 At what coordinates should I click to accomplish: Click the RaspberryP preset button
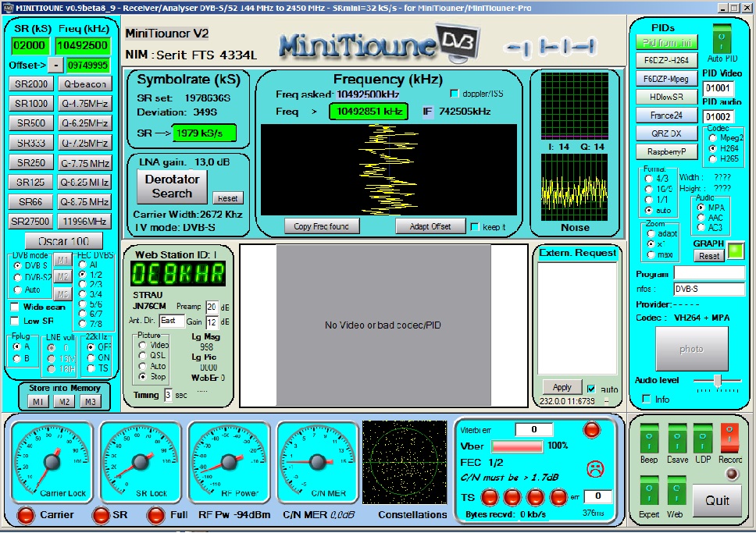pos(667,151)
